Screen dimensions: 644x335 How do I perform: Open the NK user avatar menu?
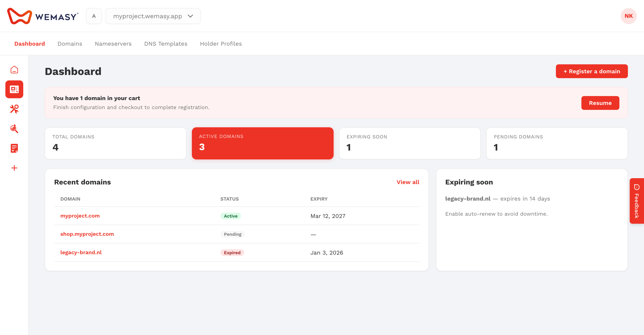628,16
